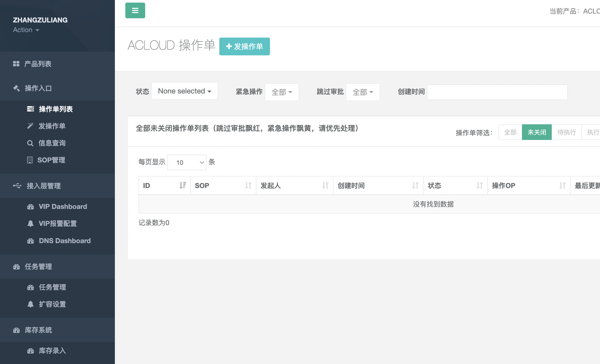The image size is (600, 364).
Task: Click the +发操作单 button
Action: coord(244,46)
